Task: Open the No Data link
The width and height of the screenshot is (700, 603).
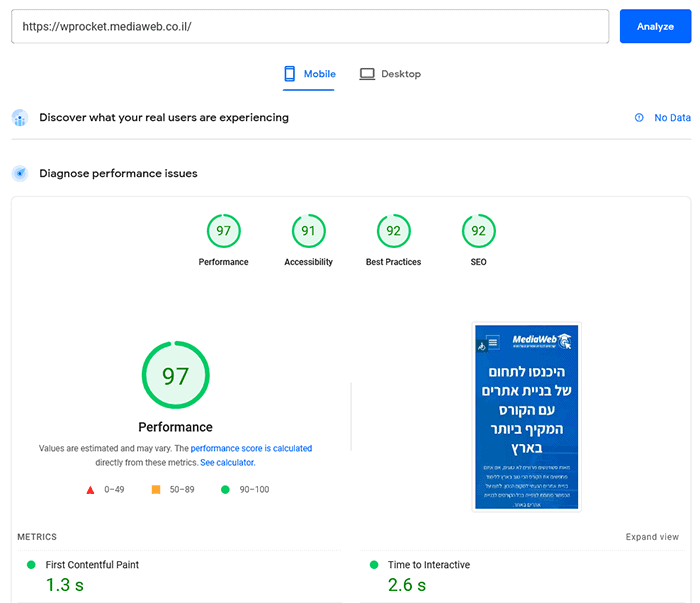Action: [x=672, y=117]
